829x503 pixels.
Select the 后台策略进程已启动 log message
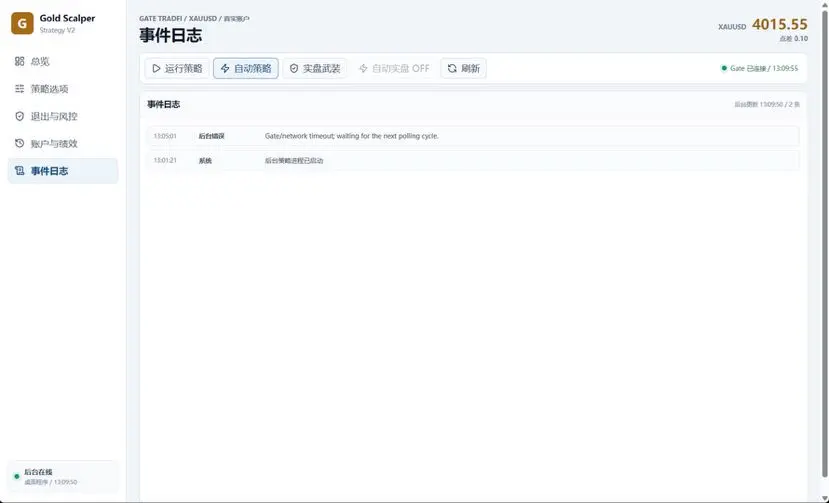coord(294,161)
